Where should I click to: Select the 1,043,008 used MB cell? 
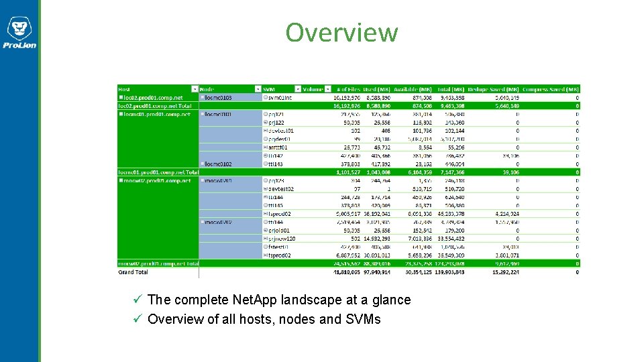pyautogui.click(x=378, y=172)
